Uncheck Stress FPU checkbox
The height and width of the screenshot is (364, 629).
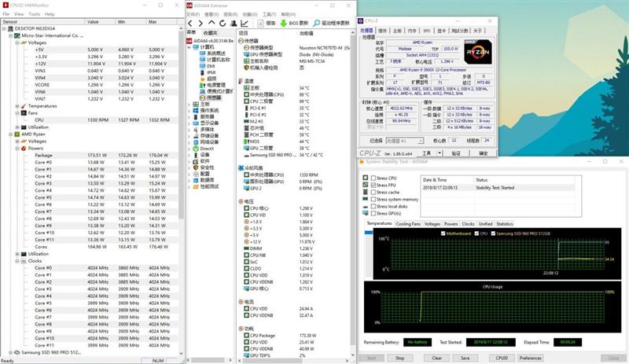pyautogui.click(x=373, y=185)
